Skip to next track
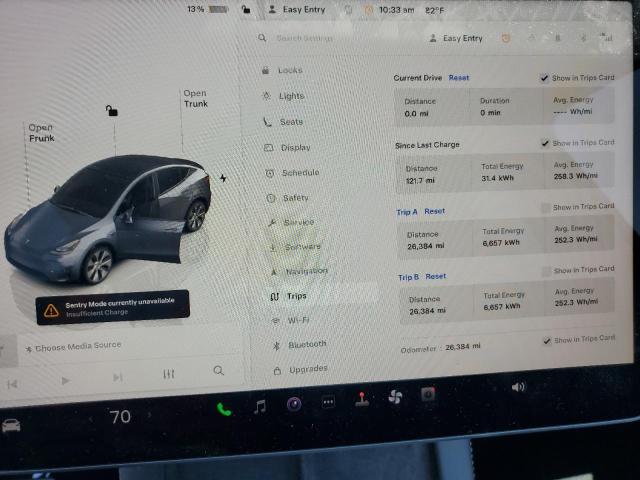Viewport: 640px width, 480px height. (x=118, y=377)
